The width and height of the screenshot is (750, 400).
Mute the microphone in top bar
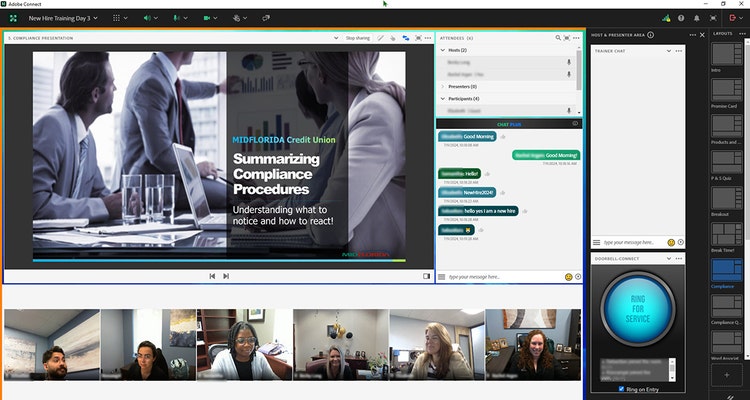pyautogui.click(x=176, y=18)
